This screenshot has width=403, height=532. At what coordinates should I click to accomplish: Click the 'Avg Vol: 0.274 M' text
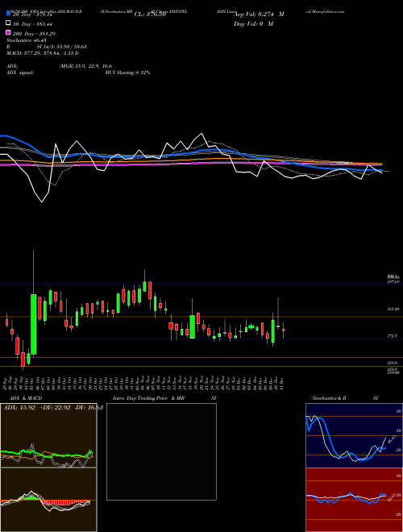coord(259,15)
